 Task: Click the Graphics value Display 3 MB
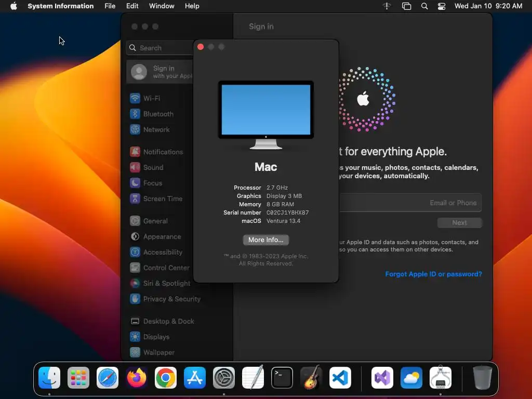[x=284, y=196]
